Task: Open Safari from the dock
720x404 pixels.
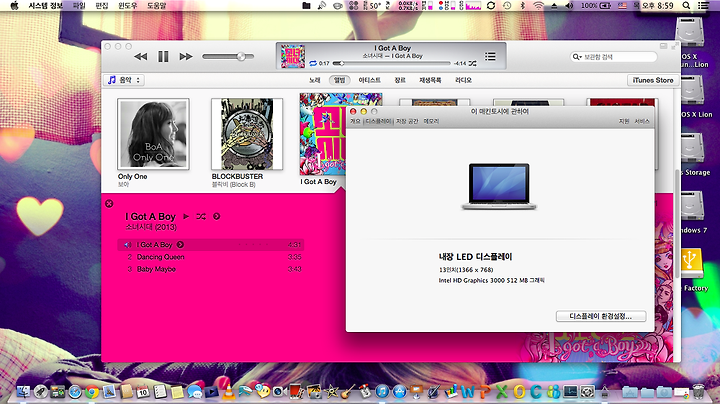Action: (75, 392)
